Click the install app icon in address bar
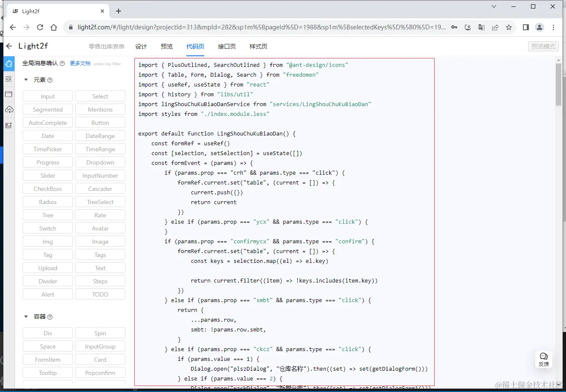 (x=468, y=27)
